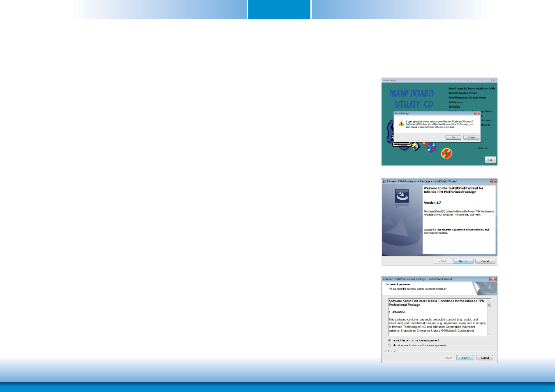Click the warning triangle icon in Install Message
Image resolution: width=555 pixels, height=392 pixels.
tap(401, 124)
